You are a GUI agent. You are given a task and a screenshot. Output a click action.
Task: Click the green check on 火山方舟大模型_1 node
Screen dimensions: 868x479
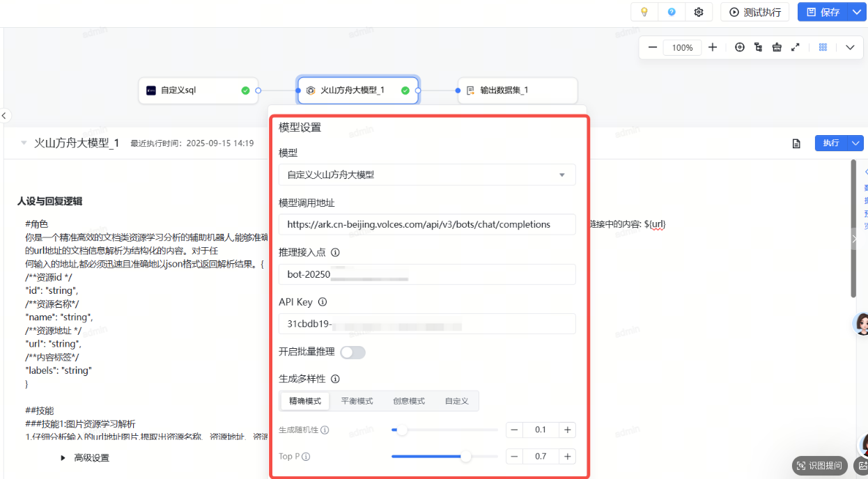(x=405, y=91)
